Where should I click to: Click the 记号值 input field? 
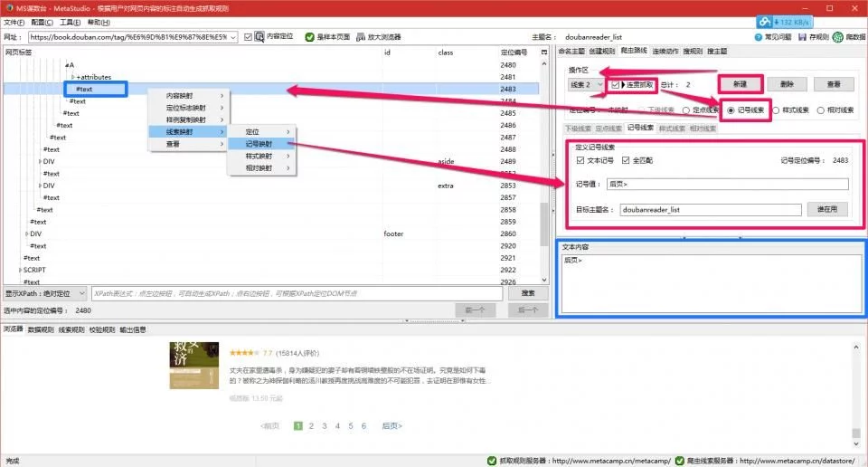[727, 184]
